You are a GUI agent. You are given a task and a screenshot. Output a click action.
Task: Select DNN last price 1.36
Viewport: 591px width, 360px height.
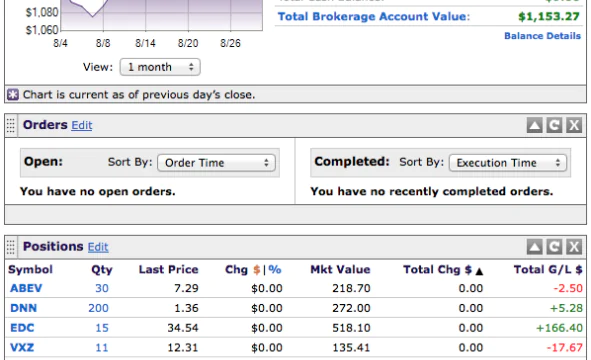coord(186,308)
